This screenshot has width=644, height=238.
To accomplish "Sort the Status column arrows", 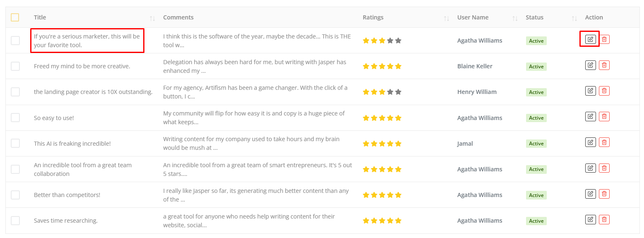I will (574, 18).
